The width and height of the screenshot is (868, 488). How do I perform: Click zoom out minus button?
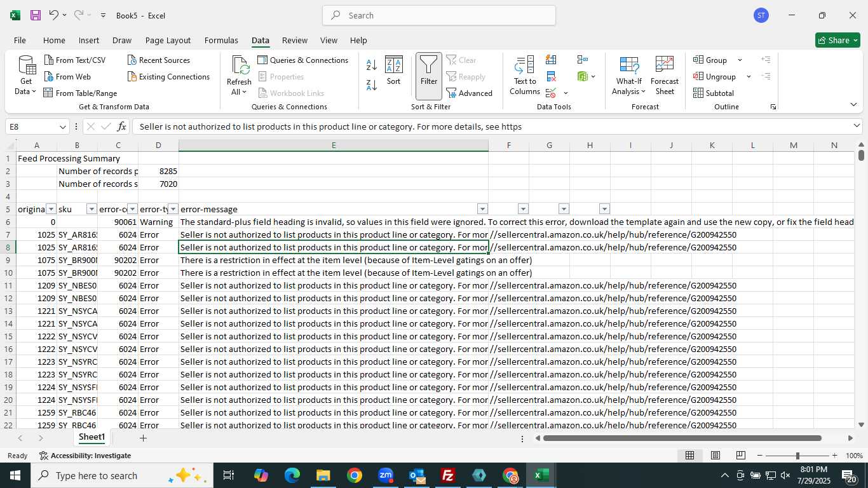[760, 456]
